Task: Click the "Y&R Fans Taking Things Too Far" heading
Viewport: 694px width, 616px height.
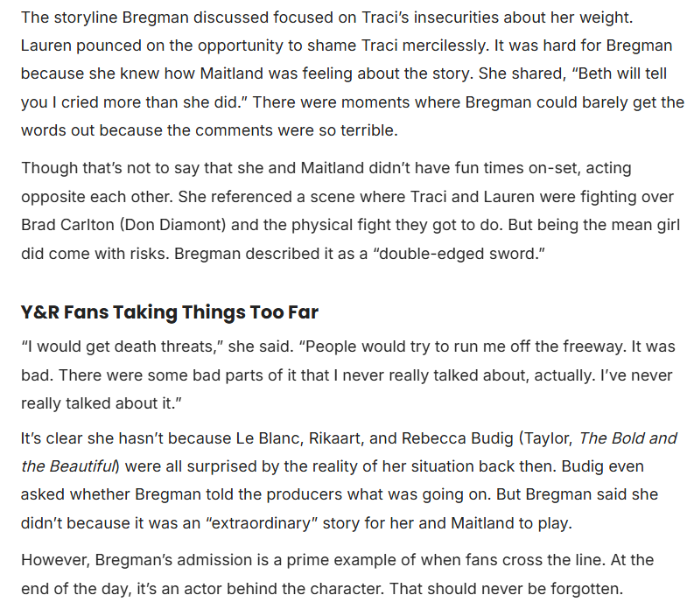Action: click(x=169, y=312)
